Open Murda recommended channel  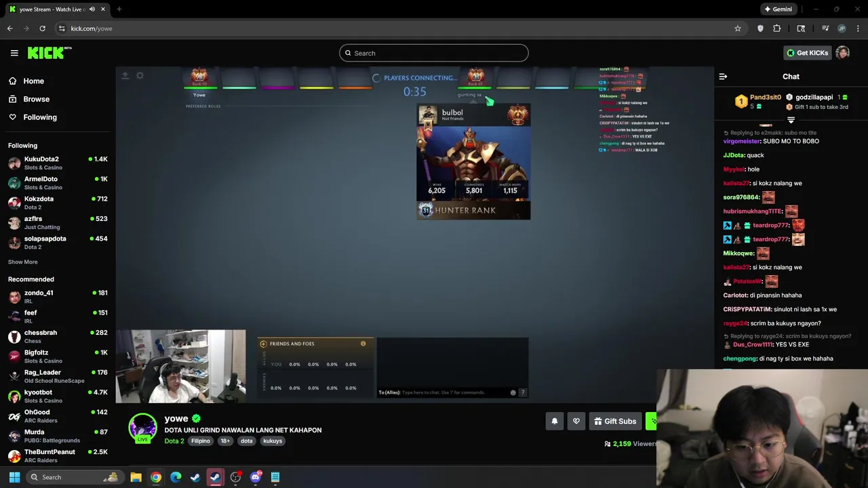click(x=58, y=436)
